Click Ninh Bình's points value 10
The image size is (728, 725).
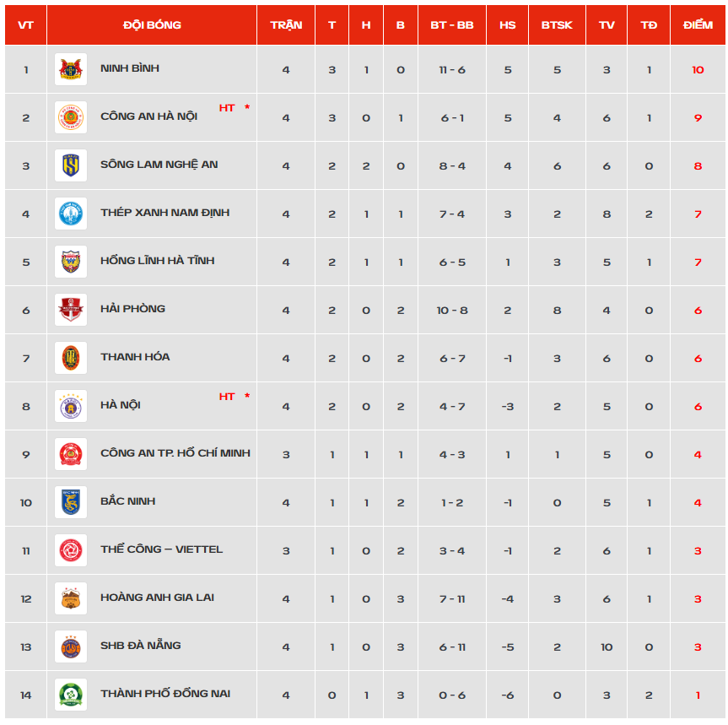pos(698,70)
